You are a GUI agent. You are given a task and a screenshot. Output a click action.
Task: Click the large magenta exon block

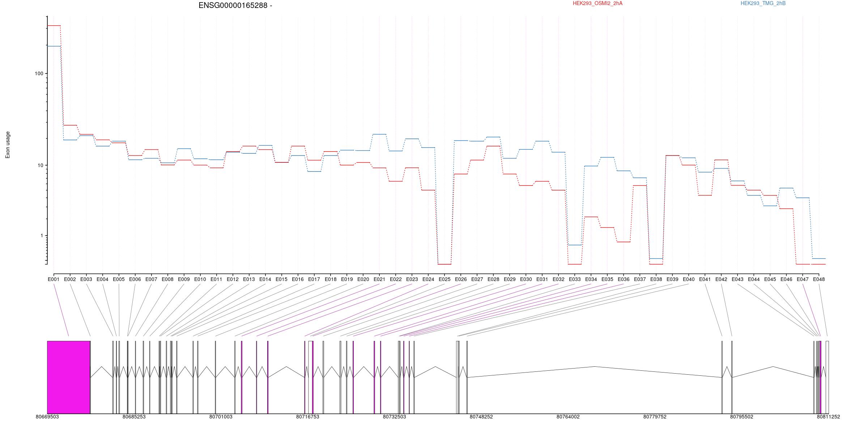68,377
